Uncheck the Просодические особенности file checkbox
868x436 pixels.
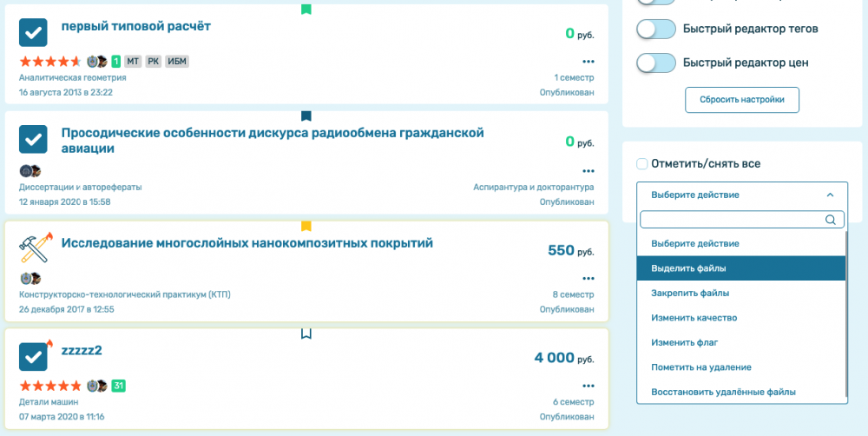click(33, 140)
